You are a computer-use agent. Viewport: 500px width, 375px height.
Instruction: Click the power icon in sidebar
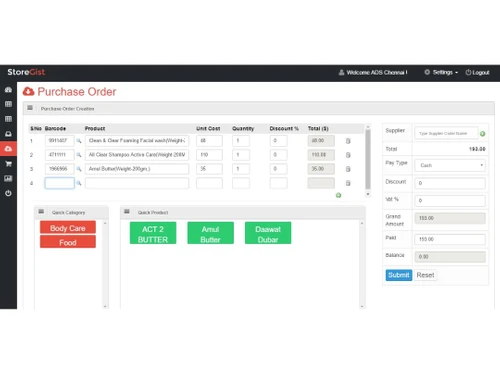pos(8,193)
